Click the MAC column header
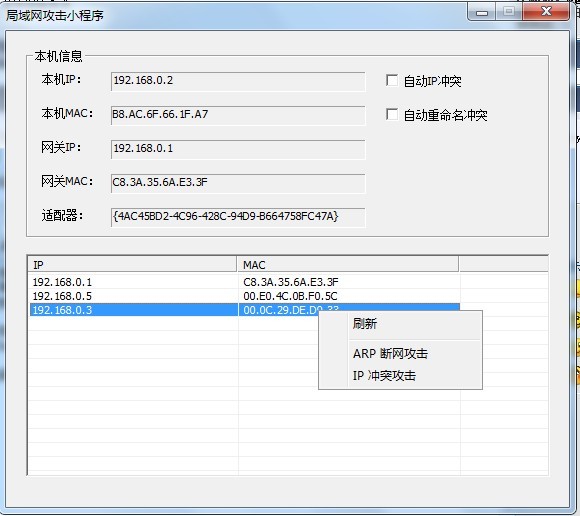The height and width of the screenshot is (516, 580). pos(348,265)
